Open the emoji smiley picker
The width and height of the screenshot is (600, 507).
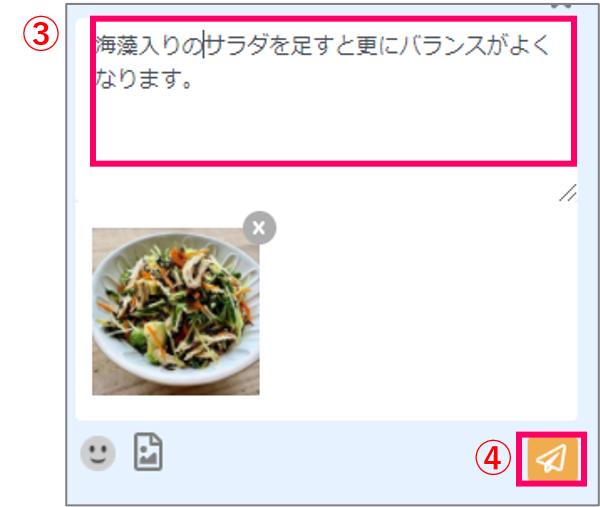(x=98, y=453)
